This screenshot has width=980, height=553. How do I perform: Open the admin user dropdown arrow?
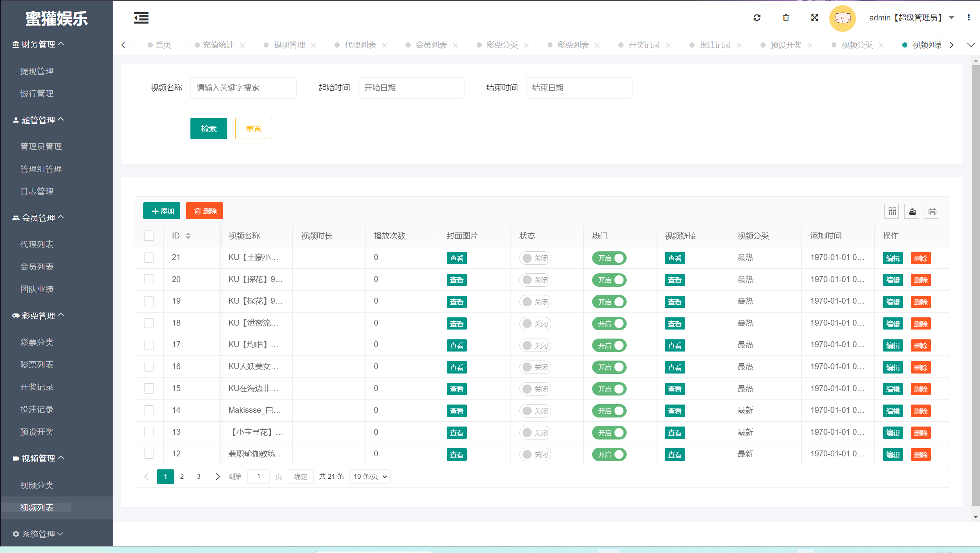(951, 18)
